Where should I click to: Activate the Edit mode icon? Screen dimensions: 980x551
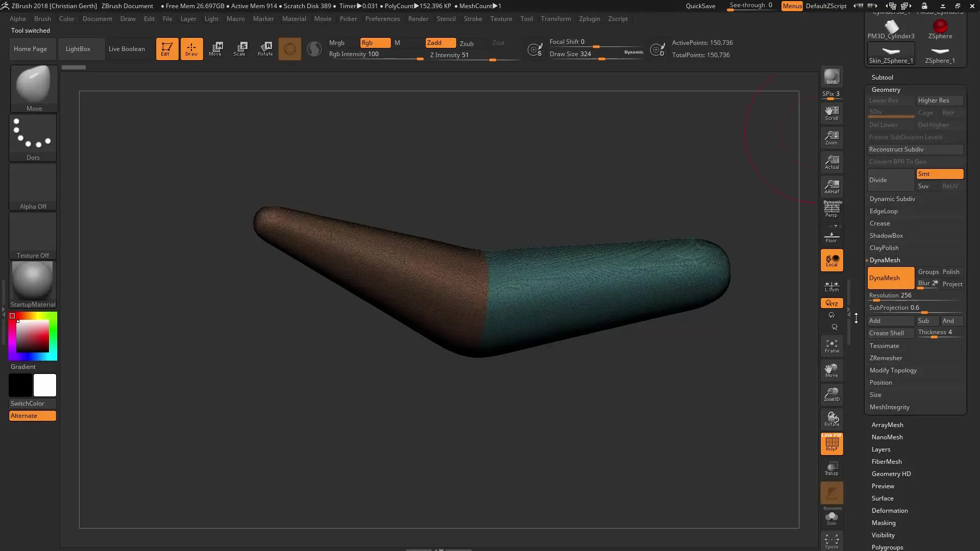[167, 49]
